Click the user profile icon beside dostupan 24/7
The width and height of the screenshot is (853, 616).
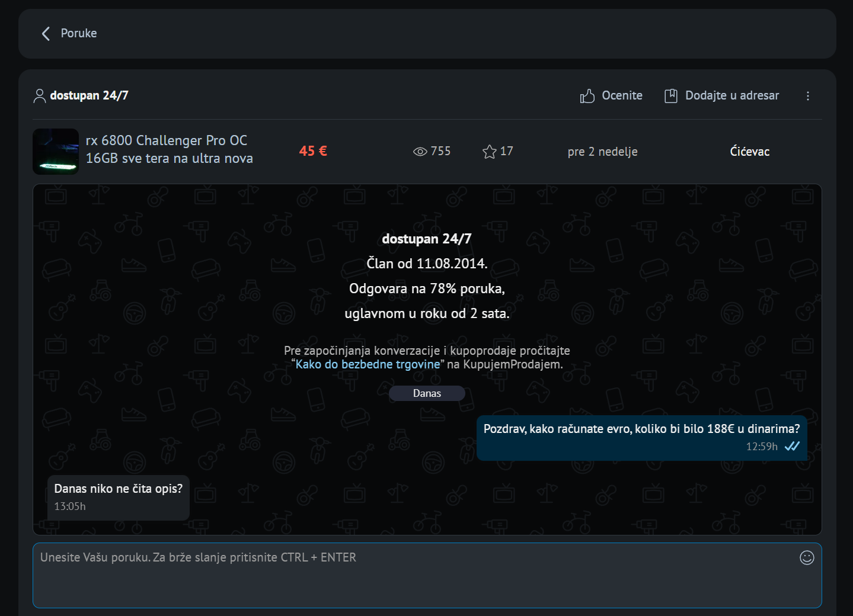tap(40, 96)
